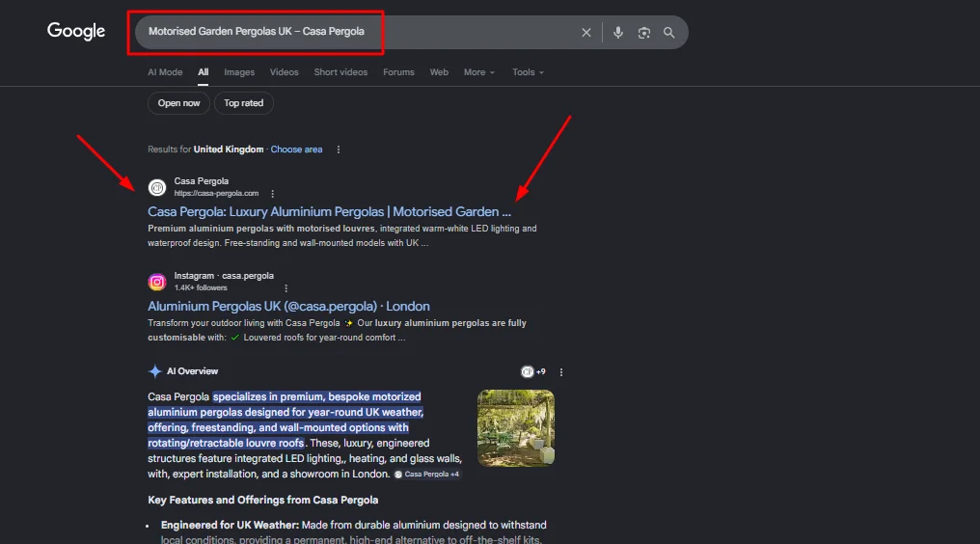The width and height of the screenshot is (980, 544).
Task: Open Aluminium Pergolas UK Instagram result link
Action: [288, 306]
